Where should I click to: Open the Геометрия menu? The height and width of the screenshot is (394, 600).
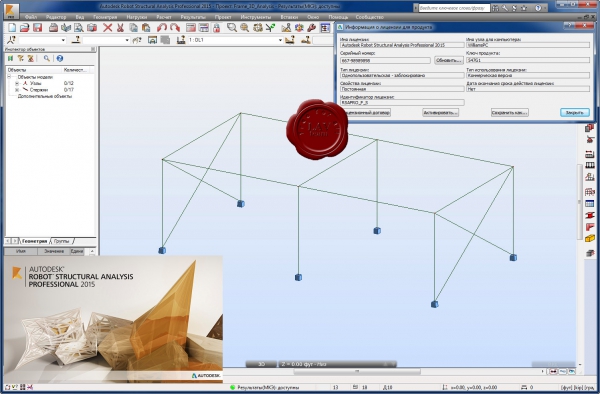click(105, 17)
